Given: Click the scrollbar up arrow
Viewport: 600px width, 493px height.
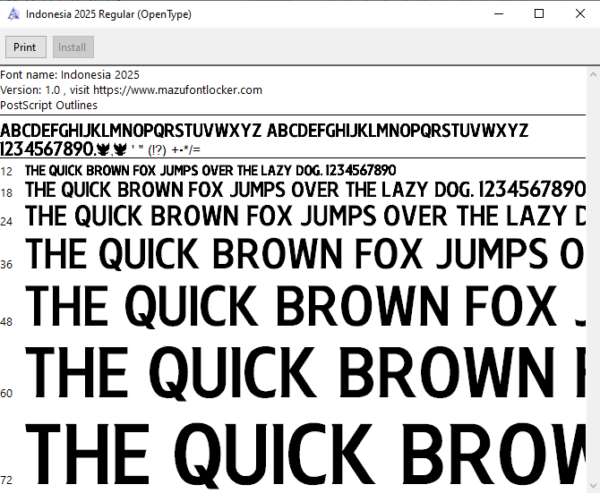Looking at the screenshot, I should (593, 74).
